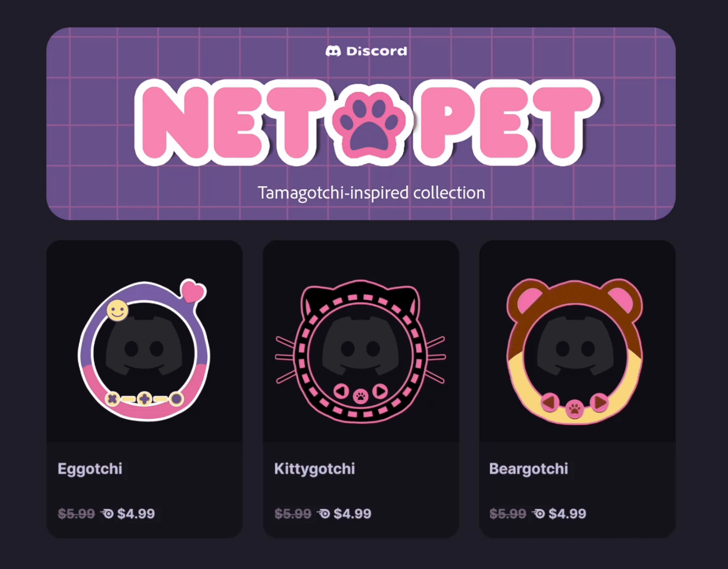728x569 pixels.
Task: Click the Beargotchi product name
Action: [x=529, y=468]
